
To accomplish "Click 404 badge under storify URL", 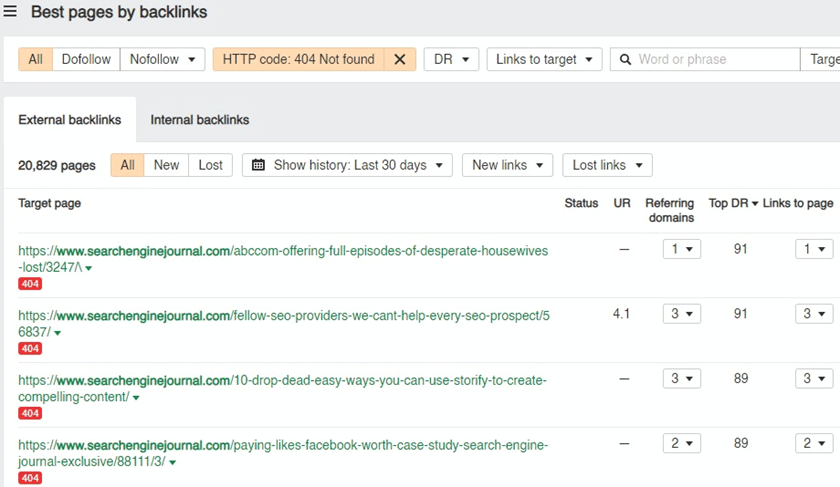I will [x=30, y=413].
